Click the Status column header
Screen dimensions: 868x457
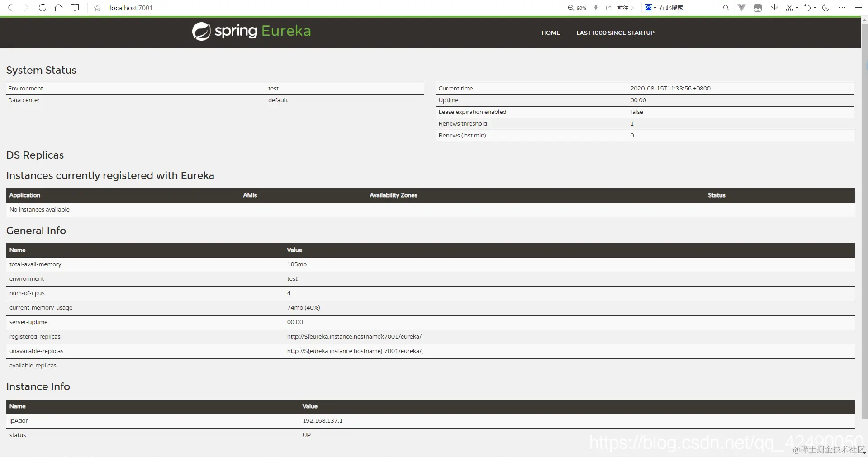[x=716, y=195]
